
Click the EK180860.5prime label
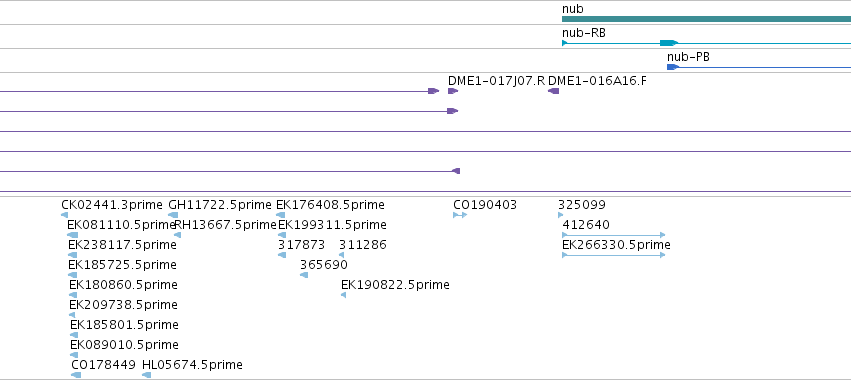124,285
